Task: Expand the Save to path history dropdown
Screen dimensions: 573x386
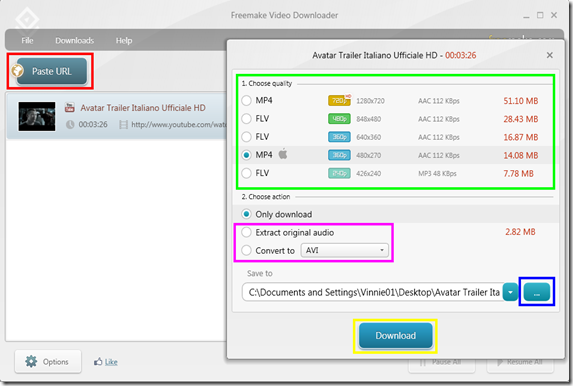Action: tap(511, 292)
